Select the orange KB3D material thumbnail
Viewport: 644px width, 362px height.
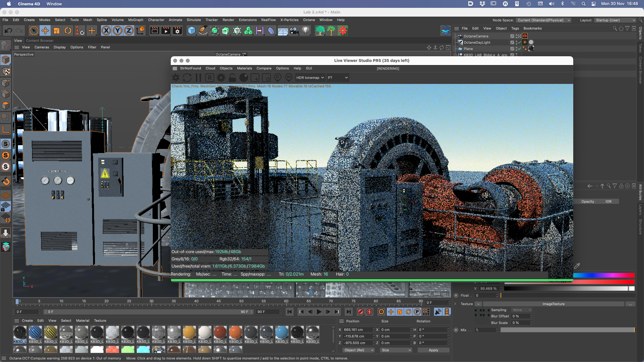(x=236, y=333)
